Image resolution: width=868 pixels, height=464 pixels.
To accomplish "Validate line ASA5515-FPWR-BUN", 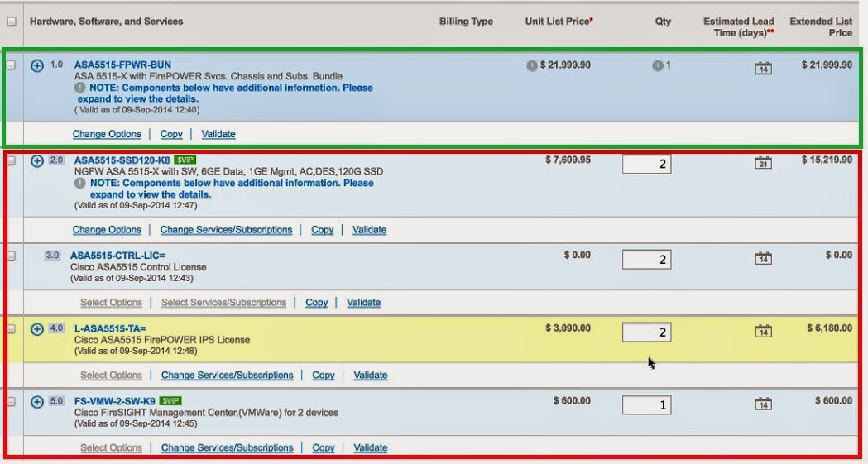I will (x=218, y=134).
